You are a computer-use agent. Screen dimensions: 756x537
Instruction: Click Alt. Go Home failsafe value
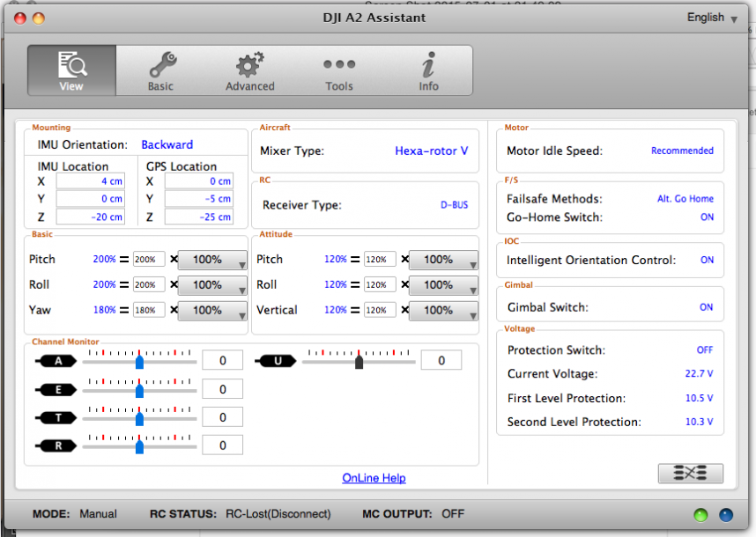click(686, 198)
